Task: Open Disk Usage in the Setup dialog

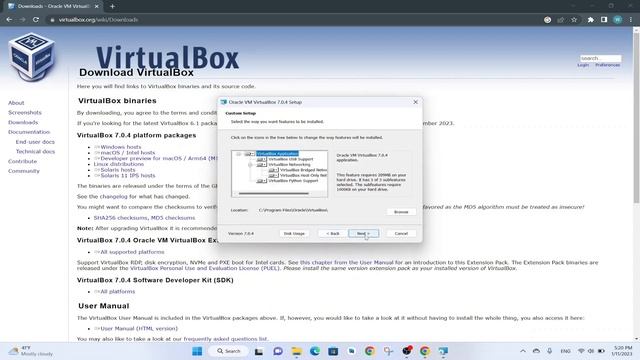Action: [x=294, y=233]
